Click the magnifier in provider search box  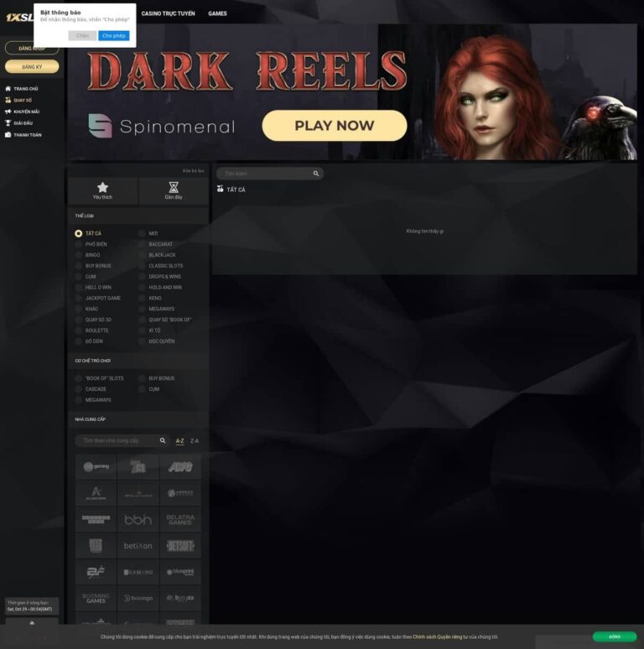pyautogui.click(x=163, y=440)
